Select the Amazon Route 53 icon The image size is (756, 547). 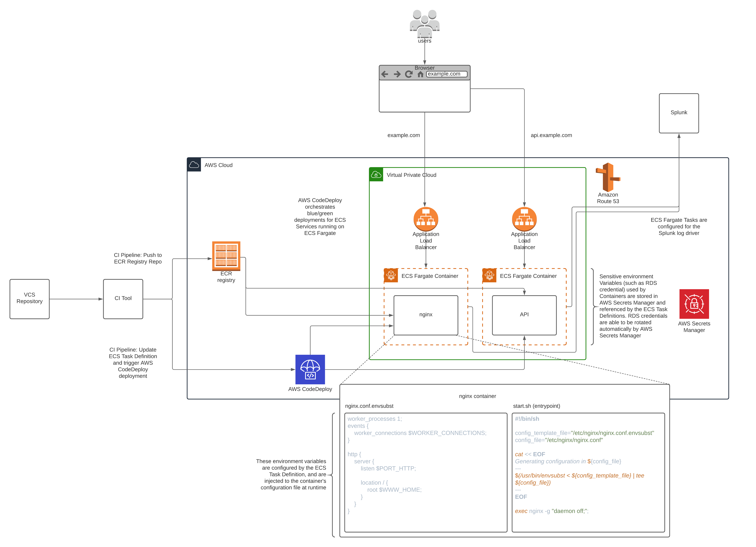click(x=608, y=177)
